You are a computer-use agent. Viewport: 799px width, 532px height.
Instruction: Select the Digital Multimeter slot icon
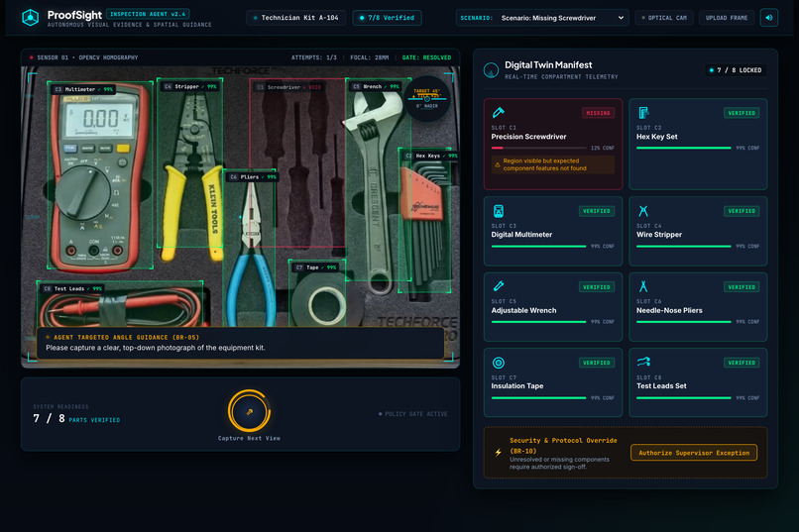point(498,211)
